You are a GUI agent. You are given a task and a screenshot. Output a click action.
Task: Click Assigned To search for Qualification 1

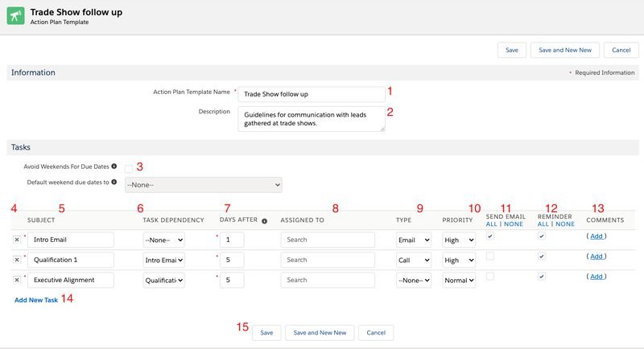pyautogui.click(x=328, y=260)
